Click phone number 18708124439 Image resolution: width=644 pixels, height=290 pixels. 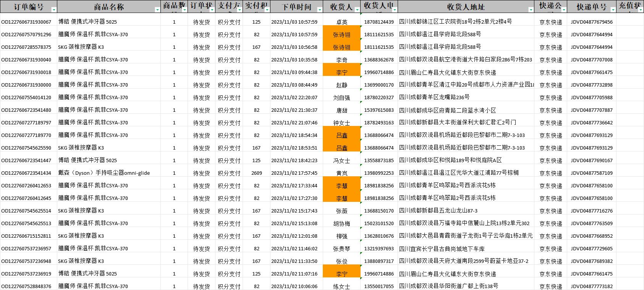[379, 22]
